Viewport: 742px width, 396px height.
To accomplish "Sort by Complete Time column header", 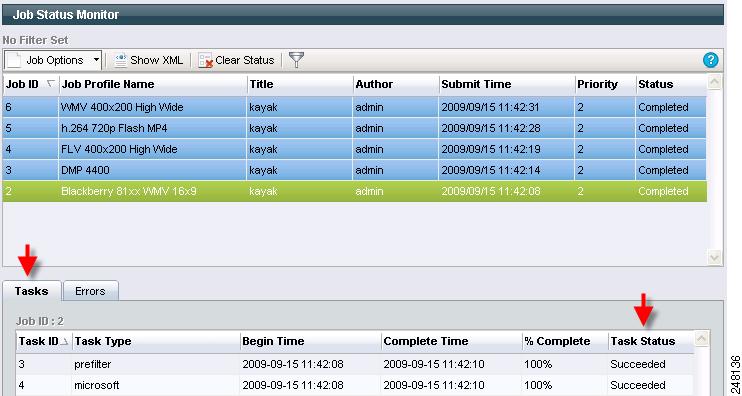I will [451, 341].
